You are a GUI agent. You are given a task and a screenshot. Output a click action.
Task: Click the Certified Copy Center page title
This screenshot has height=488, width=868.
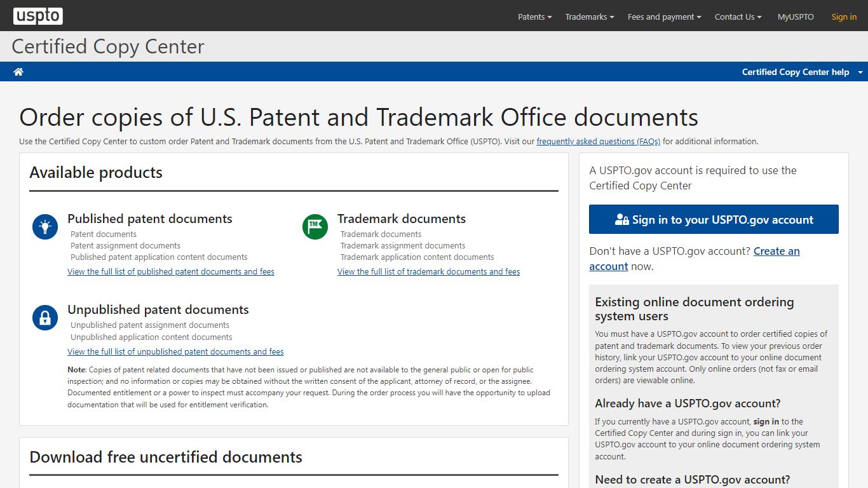pos(108,46)
